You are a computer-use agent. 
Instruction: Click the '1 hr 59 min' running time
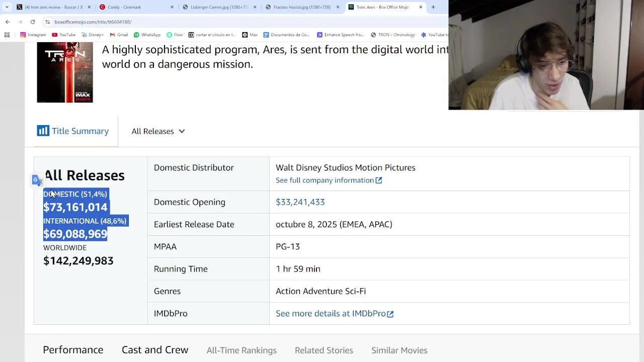click(x=298, y=269)
